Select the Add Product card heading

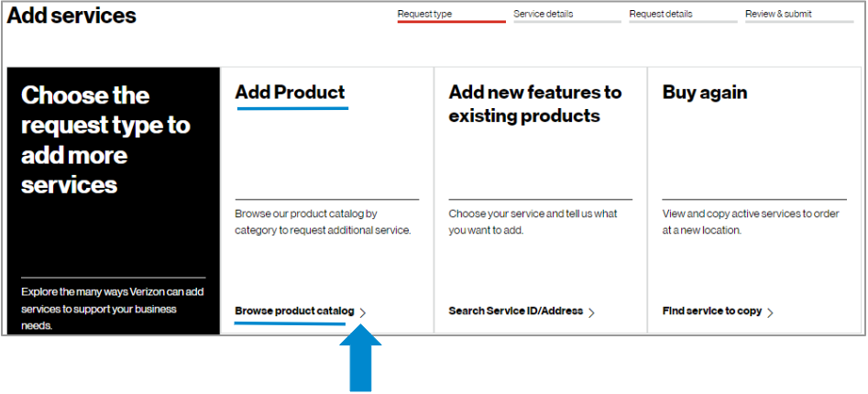click(x=290, y=93)
